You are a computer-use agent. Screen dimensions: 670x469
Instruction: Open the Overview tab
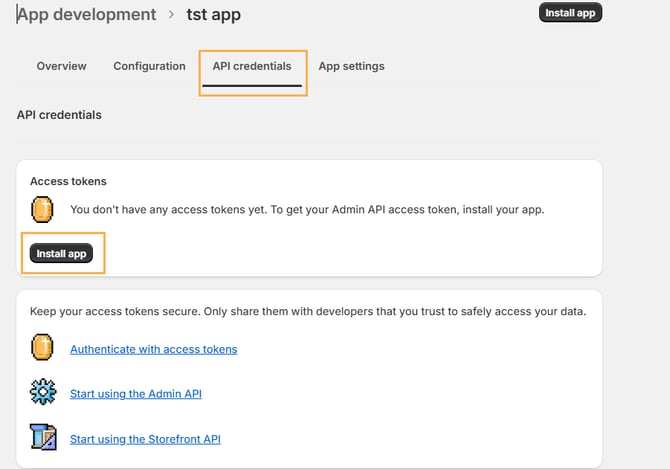pyautogui.click(x=61, y=66)
